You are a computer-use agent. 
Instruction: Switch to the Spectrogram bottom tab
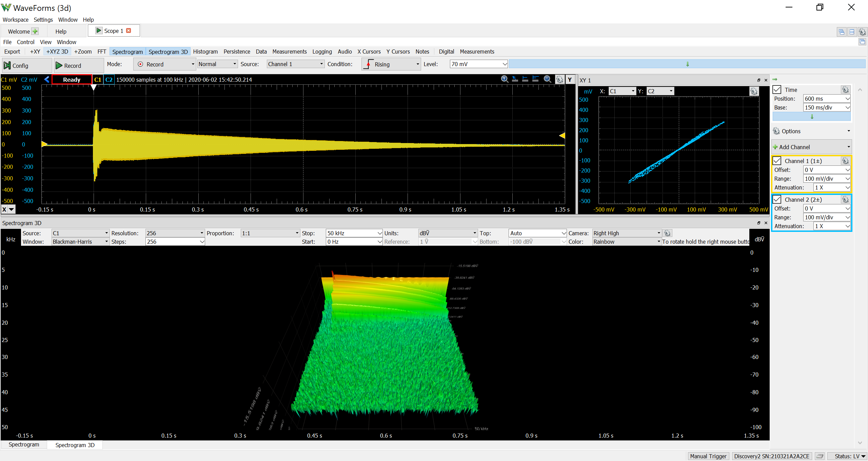click(24, 445)
